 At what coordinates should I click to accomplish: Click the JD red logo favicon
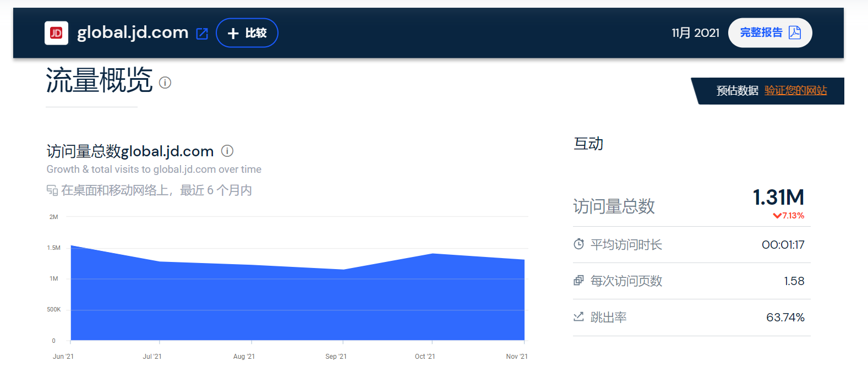pos(56,33)
